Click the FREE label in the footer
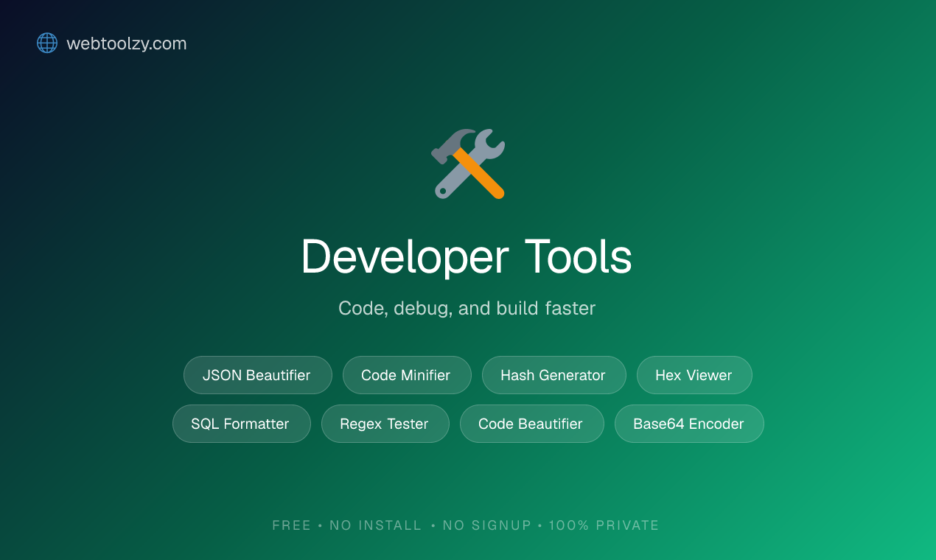This screenshot has height=560, width=936. point(292,525)
